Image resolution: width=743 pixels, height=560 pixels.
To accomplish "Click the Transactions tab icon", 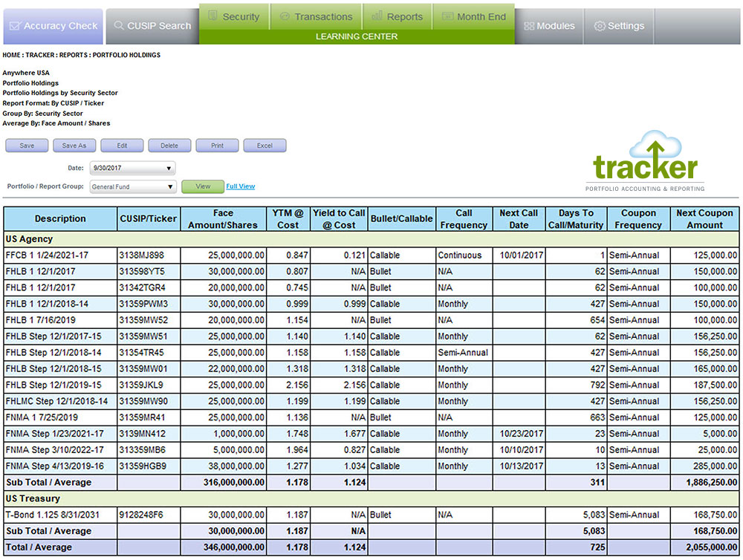I will [284, 16].
